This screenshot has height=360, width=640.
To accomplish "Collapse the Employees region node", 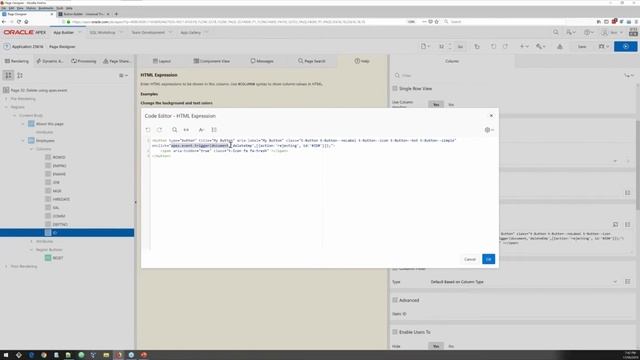I will pos(23,140).
